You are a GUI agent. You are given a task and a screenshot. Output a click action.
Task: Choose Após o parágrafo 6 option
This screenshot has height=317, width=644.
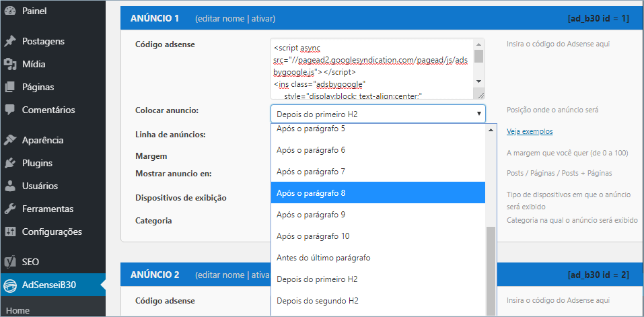(378, 150)
